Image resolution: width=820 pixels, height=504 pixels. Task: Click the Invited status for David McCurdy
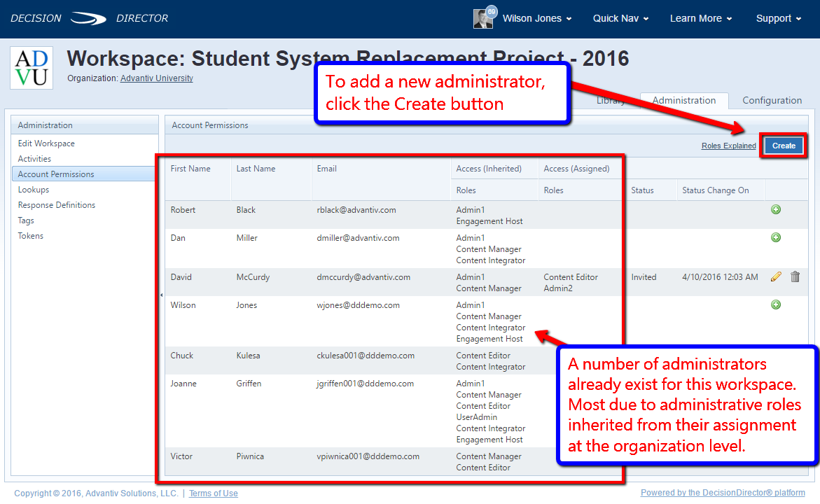point(644,277)
